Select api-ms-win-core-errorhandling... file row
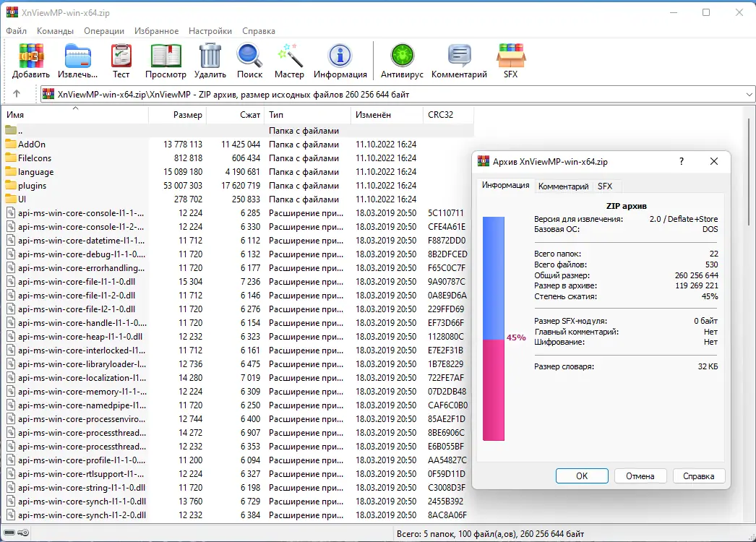756x542 pixels. pyautogui.click(x=239, y=267)
